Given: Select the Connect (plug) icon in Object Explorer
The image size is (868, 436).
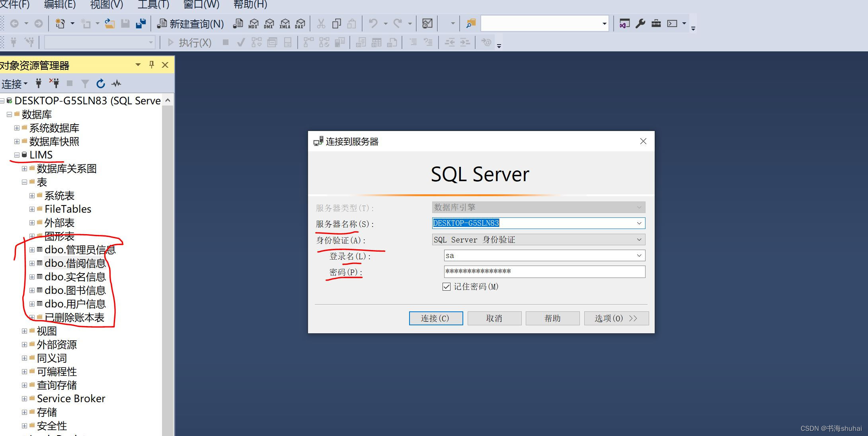Looking at the screenshot, I should 38,83.
